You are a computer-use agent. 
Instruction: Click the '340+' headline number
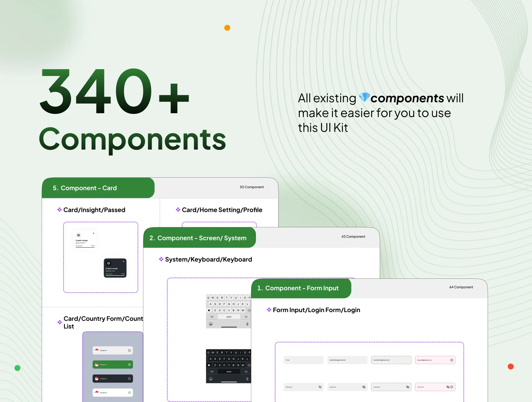coord(114,92)
